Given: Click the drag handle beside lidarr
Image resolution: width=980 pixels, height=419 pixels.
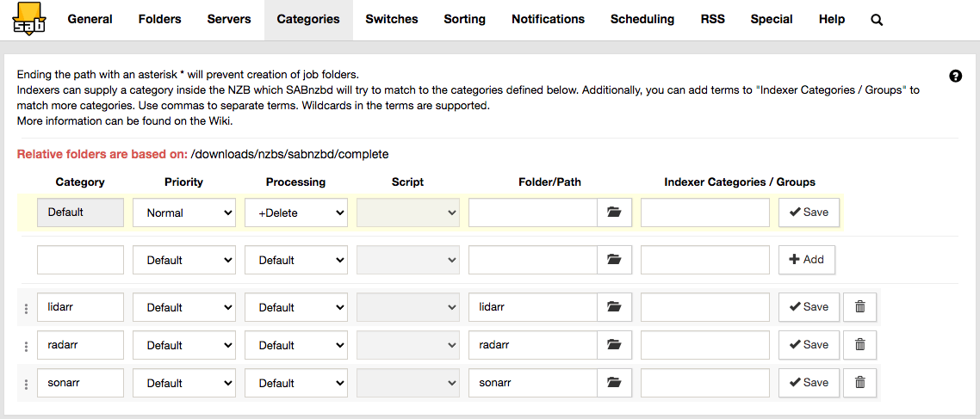Looking at the screenshot, I should click(x=26, y=308).
